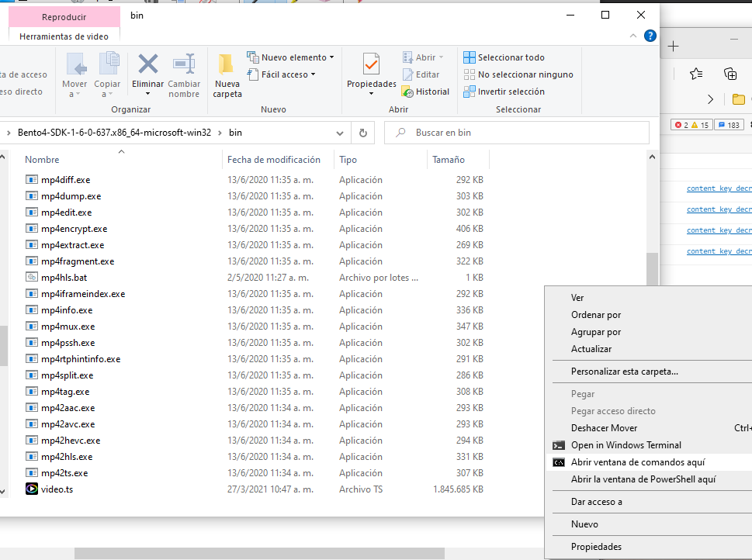Open the Reproducir ribbon tab
Screen dimensions: 752x560
64,17
